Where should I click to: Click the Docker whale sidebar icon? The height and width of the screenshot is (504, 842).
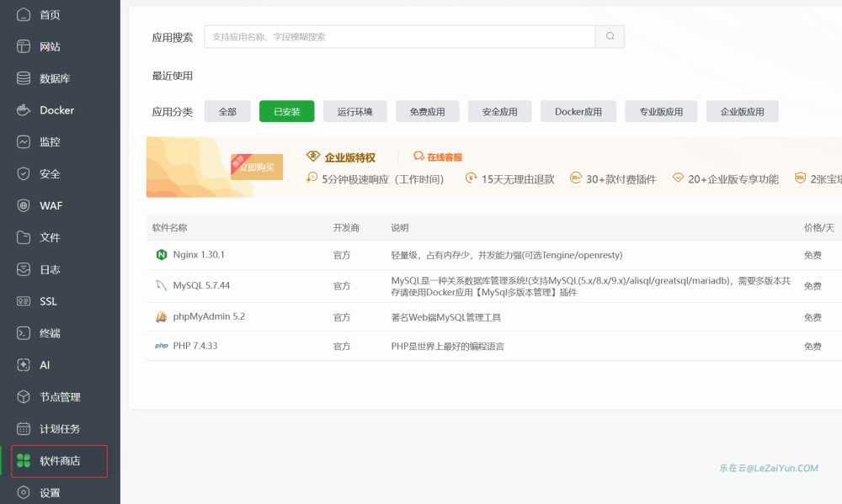(x=23, y=110)
